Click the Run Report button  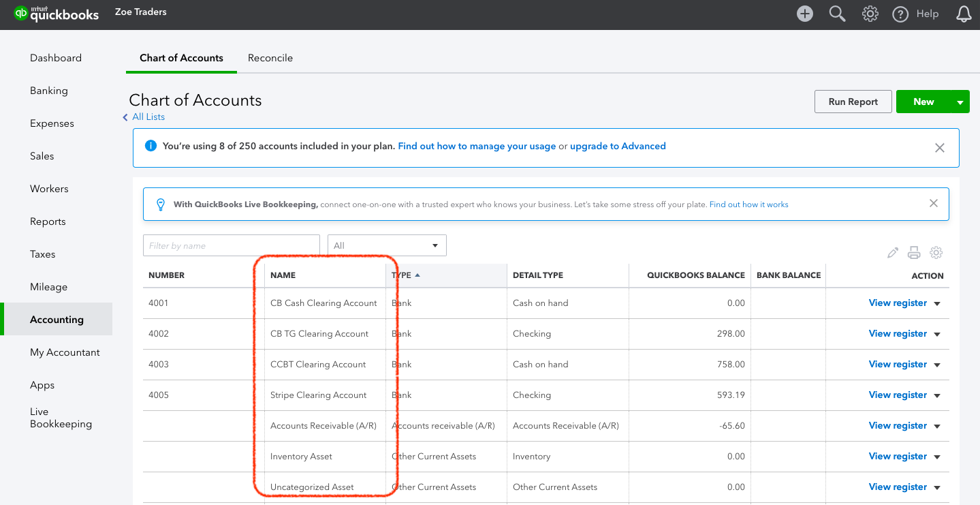click(853, 102)
